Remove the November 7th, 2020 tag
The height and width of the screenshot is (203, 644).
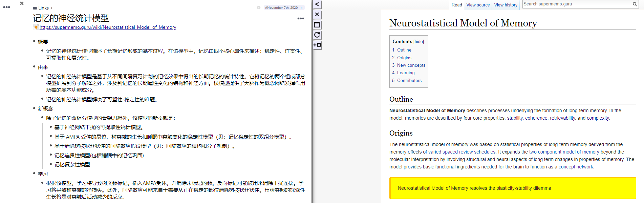302,8
